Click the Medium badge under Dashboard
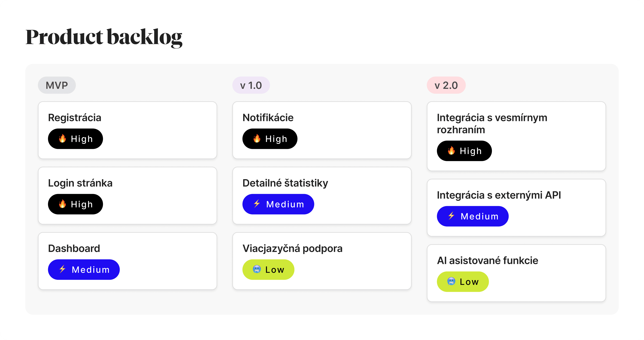Viewport: 644px width, 340px height. tap(84, 270)
